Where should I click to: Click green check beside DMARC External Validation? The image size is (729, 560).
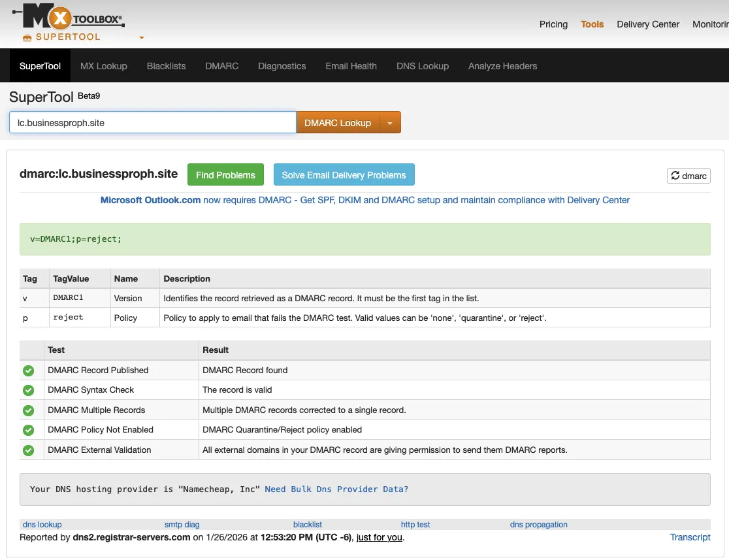pos(28,450)
